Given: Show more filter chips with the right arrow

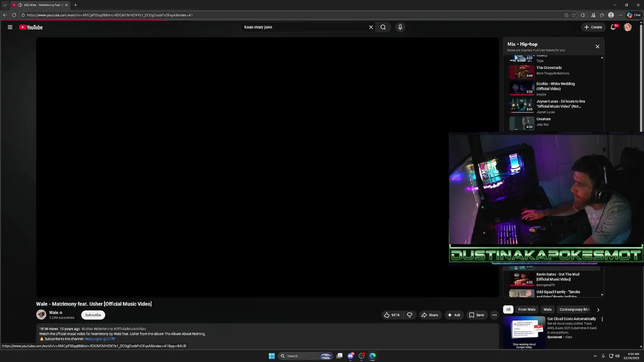Looking at the screenshot, I should coord(598,310).
